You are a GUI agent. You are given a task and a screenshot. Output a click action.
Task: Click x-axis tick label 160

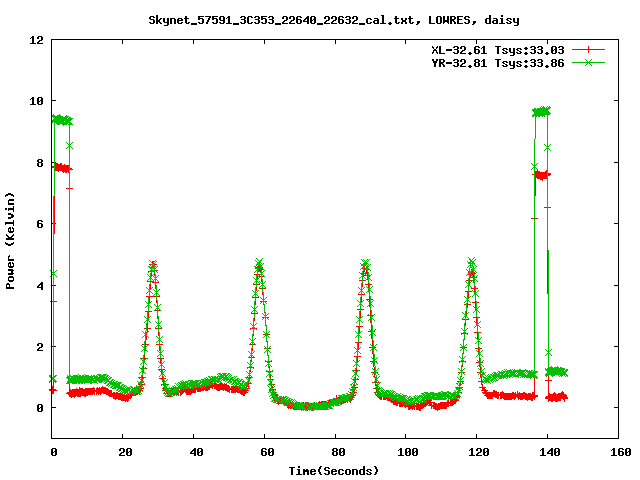[621, 452]
